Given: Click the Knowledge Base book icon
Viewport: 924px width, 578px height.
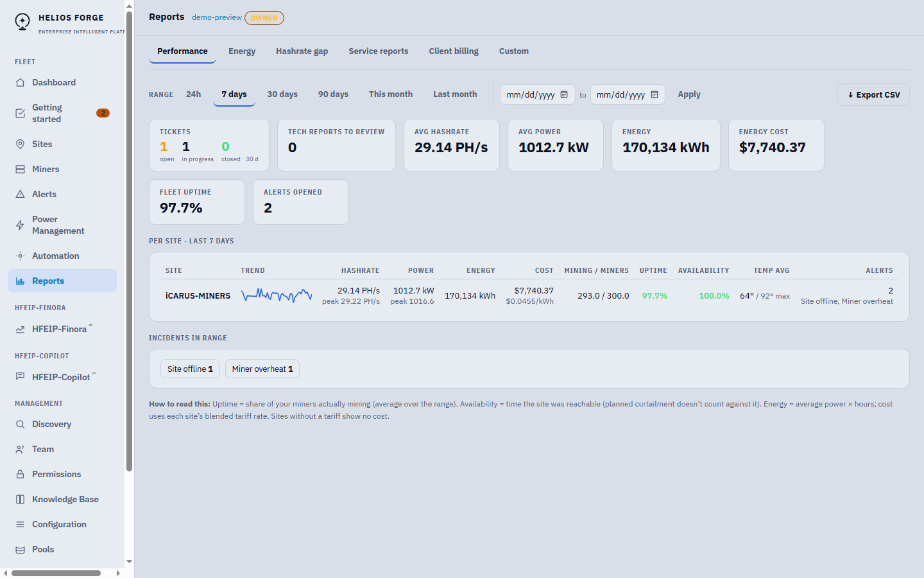Looking at the screenshot, I should tap(20, 499).
